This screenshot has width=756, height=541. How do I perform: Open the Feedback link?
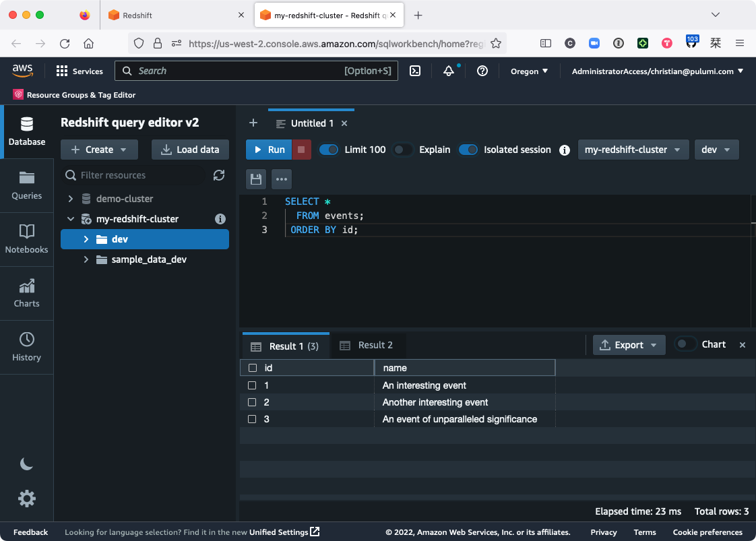click(30, 532)
